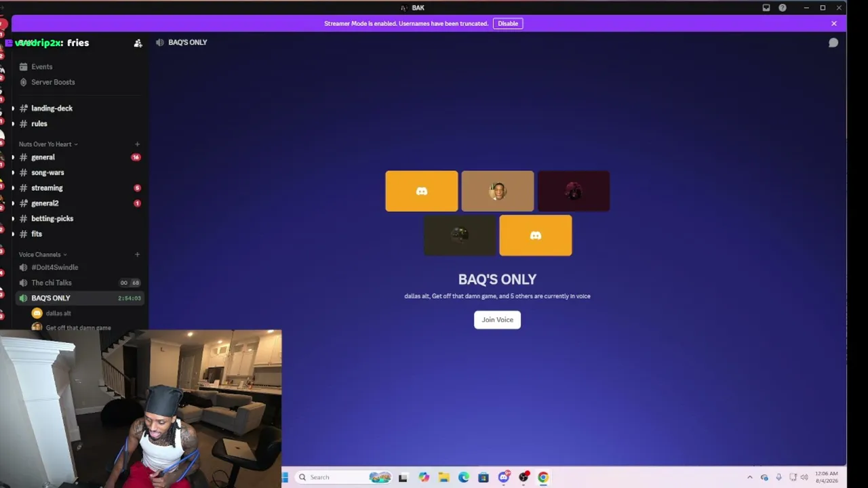Collapse the Nuts Over Yo Heart category

coord(47,144)
